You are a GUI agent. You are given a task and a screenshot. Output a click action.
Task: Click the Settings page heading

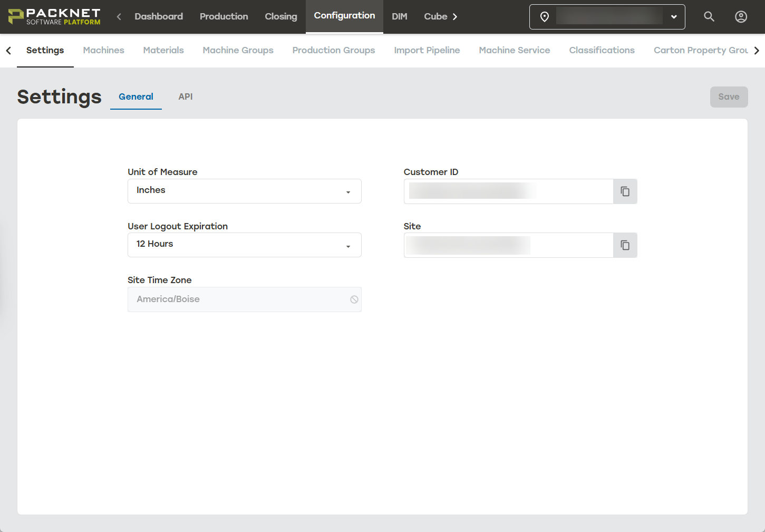[x=60, y=97]
